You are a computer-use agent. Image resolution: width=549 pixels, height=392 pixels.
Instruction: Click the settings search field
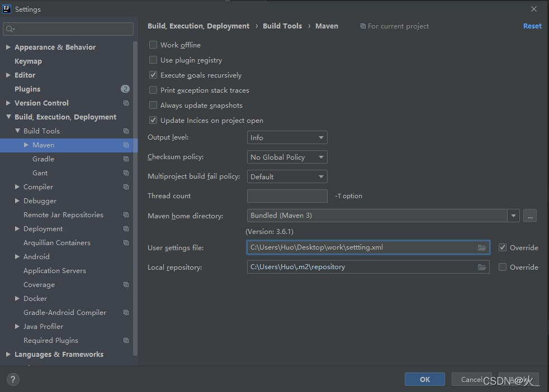pos(68,29)
